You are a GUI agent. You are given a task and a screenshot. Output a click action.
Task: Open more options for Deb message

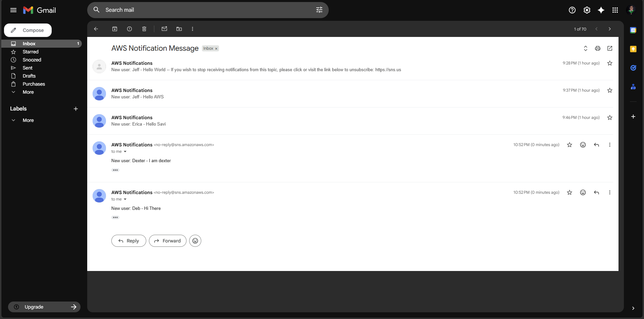(610, 192)
